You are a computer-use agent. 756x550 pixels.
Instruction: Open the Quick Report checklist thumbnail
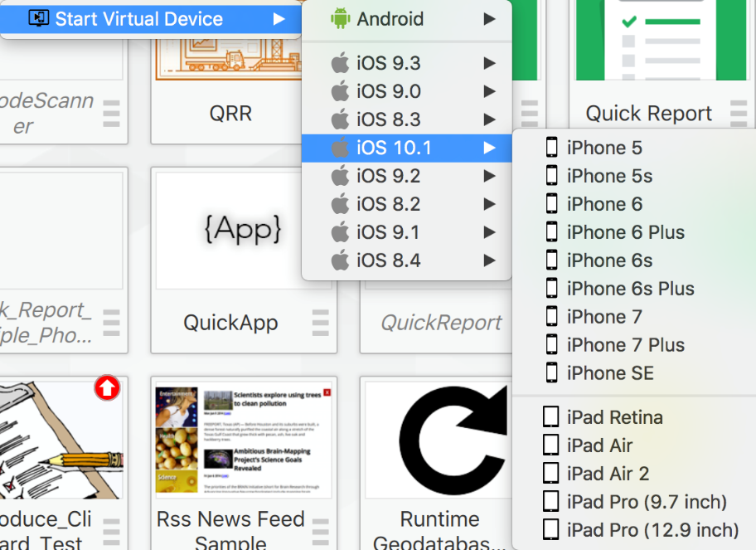661,40
